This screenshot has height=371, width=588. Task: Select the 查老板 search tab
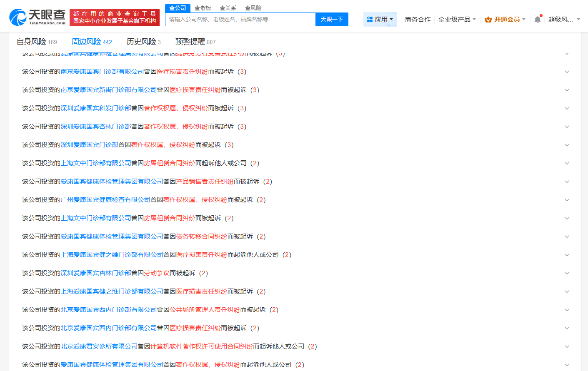click(x=203, y=8)
